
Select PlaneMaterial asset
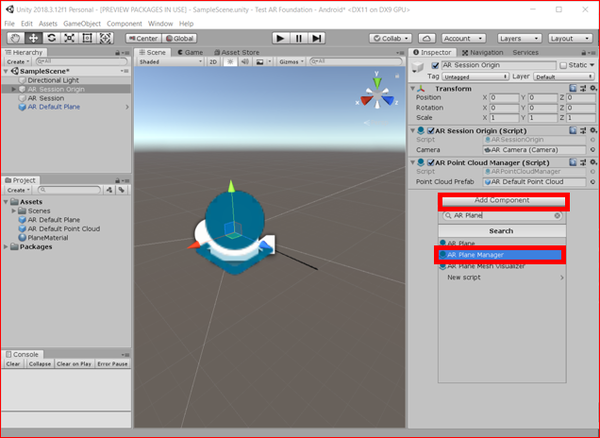click(48, 238)
